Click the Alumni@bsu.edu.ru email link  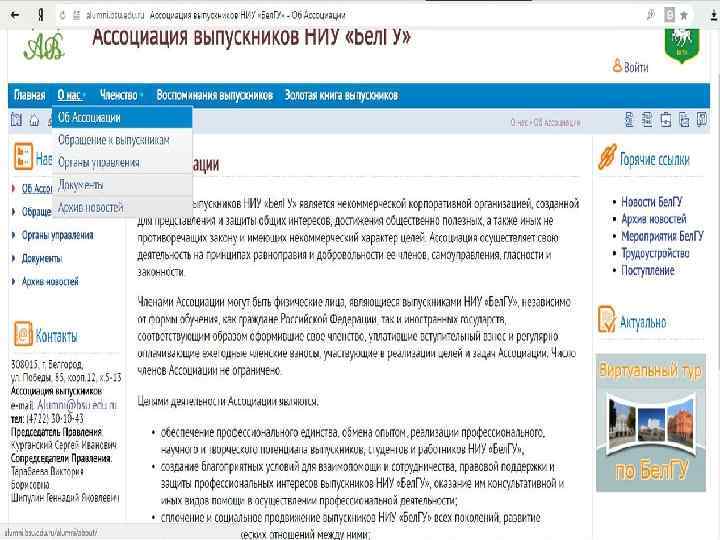[77, 405]
